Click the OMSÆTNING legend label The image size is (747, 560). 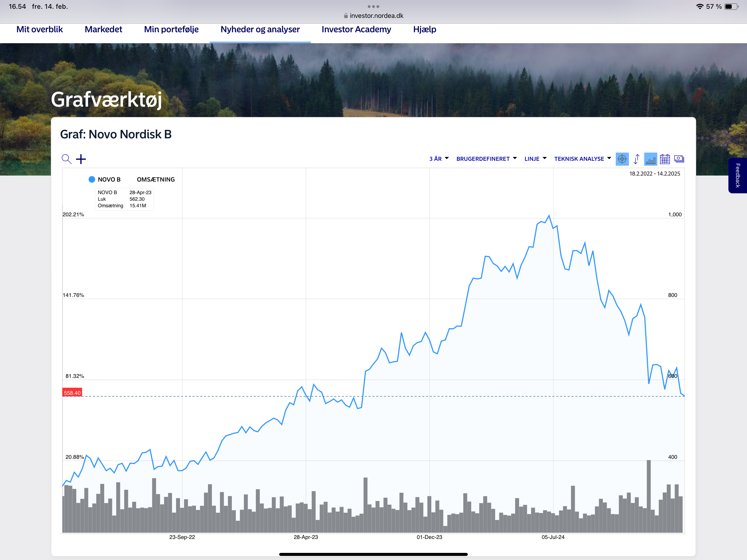coord(156,179)
